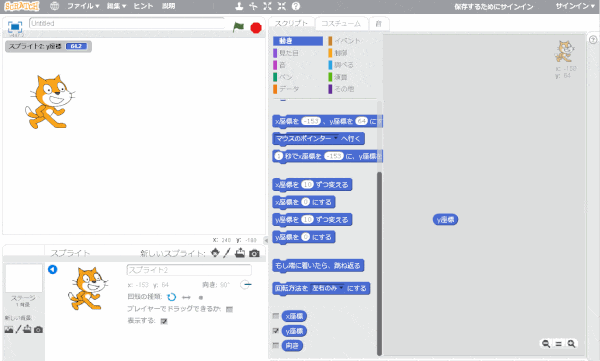Click the sprite name スプライト2 field
Viewport: 600px width, 361px height.
(x=189, y=270)
